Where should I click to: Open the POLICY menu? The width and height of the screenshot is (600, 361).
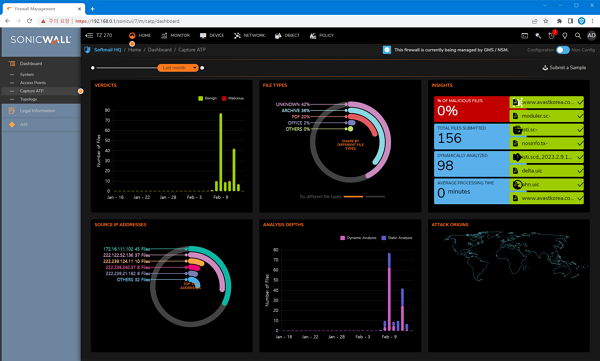321,35
